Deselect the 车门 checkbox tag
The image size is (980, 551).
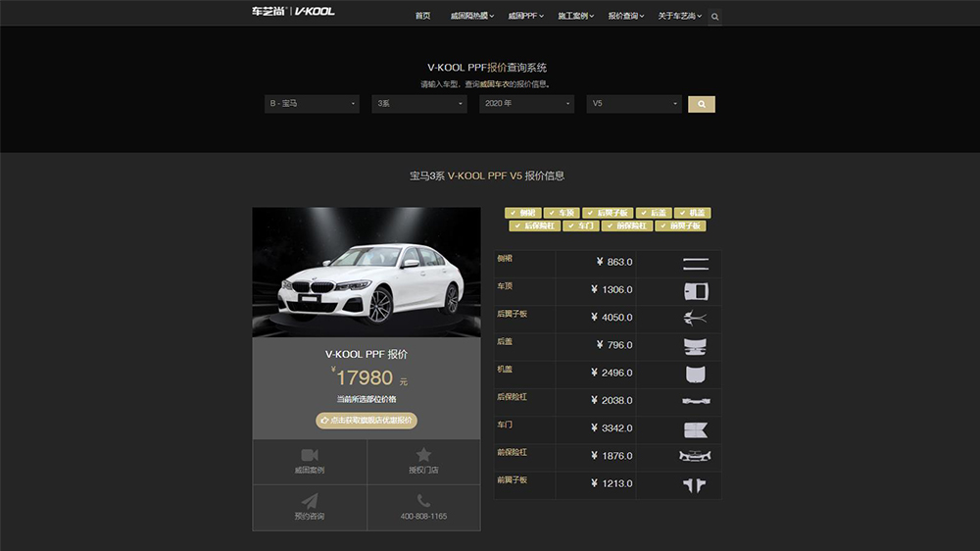point(580,225)
